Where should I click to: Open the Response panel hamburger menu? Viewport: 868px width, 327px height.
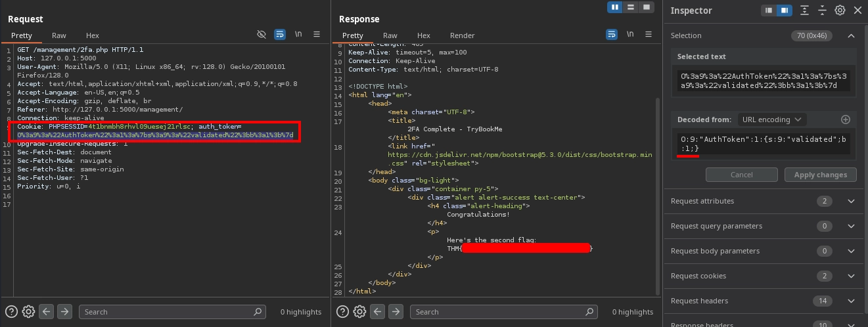coord(648,34)
